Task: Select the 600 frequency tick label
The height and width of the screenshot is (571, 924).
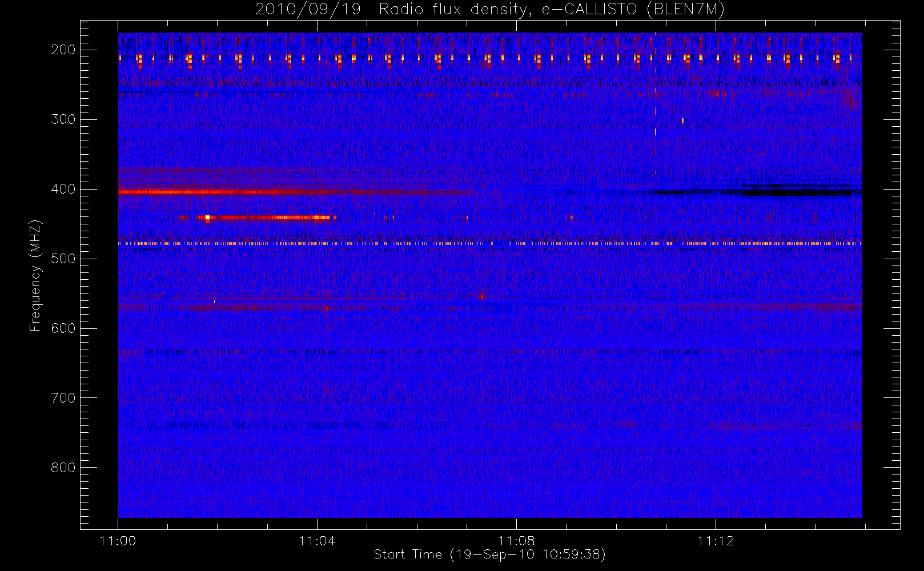Action: pyautogui.click(x=63, y=328)
